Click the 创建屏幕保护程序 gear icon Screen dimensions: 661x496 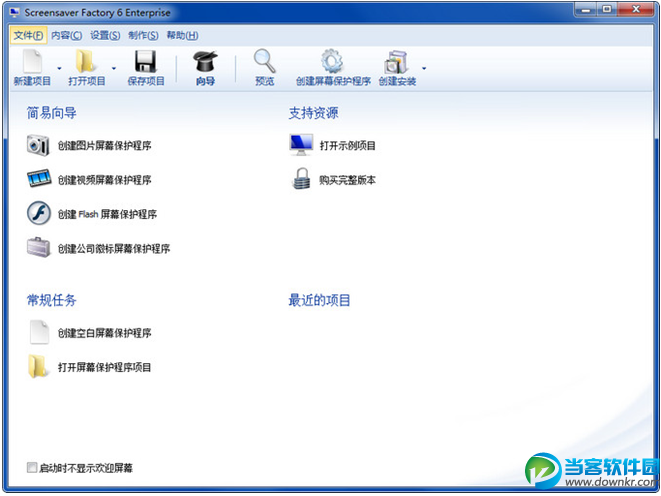[x=332, y=62]
